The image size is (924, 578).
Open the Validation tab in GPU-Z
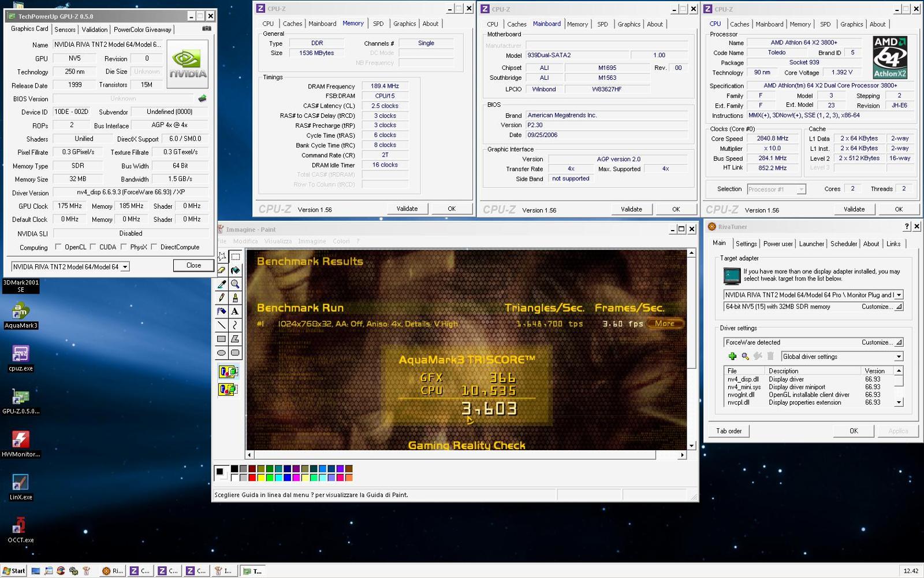point(94,29)
